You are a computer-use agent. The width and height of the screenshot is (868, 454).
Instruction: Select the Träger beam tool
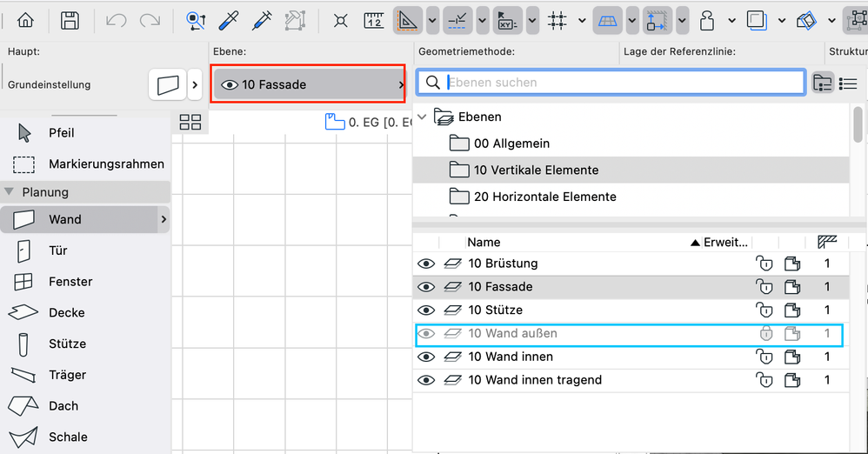(85, 375)
